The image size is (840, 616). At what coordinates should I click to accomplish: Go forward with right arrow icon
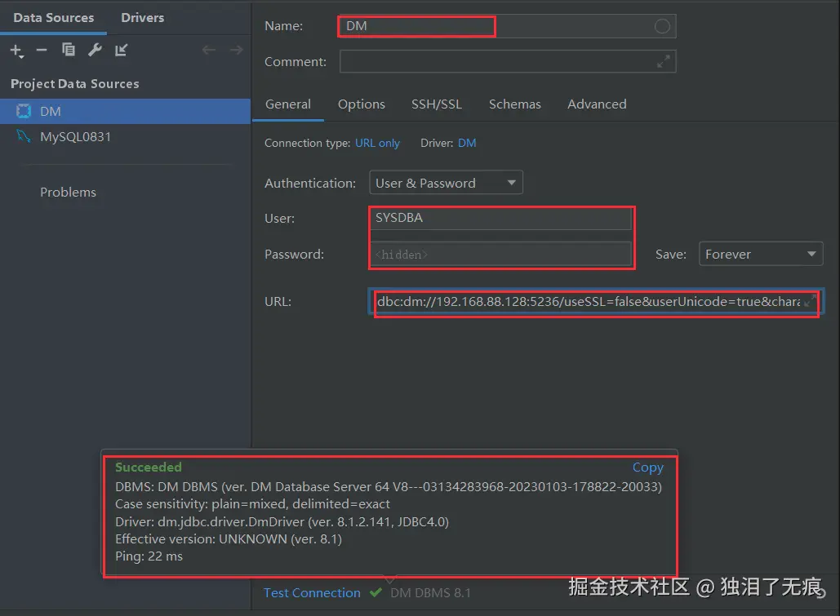236,50
